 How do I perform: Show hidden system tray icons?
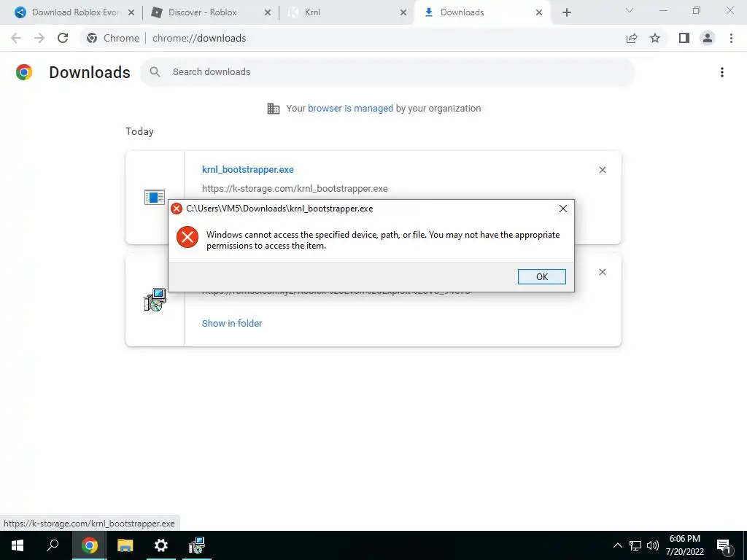pyautogui.click(x=617, y=545)
